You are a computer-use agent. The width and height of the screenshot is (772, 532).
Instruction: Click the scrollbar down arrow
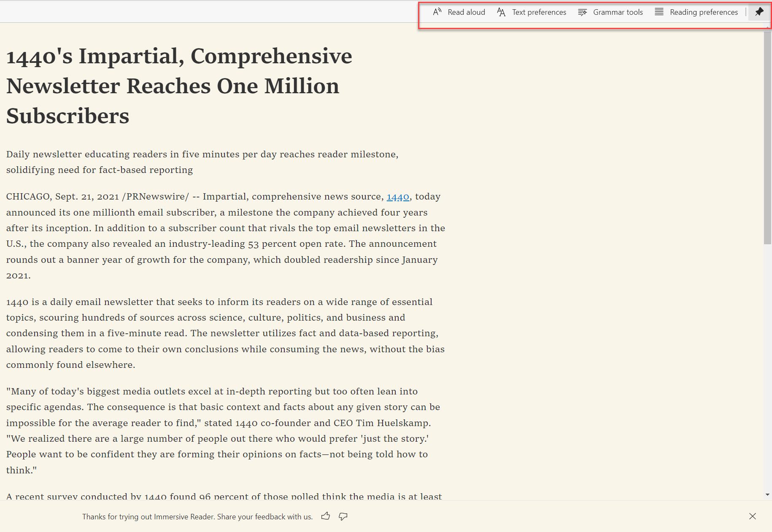(x=767, y=494)
